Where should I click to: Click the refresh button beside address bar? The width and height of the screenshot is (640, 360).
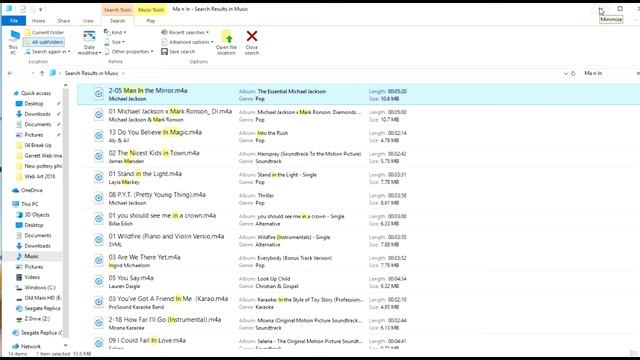pos(573,73)
